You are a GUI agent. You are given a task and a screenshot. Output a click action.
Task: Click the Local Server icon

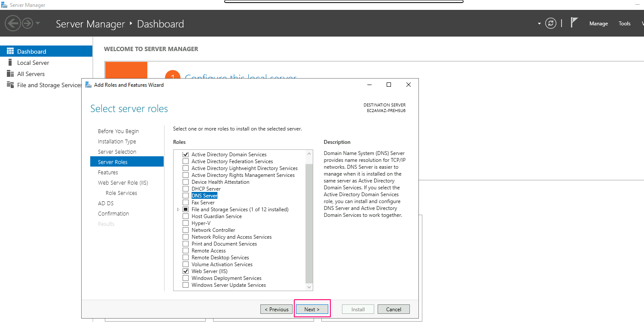[10, 62]
